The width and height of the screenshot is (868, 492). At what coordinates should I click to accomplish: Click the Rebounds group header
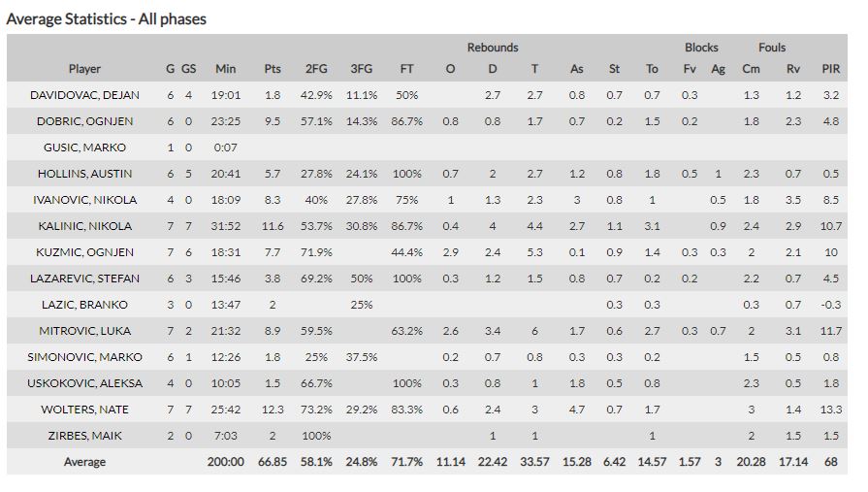(493, 47)
